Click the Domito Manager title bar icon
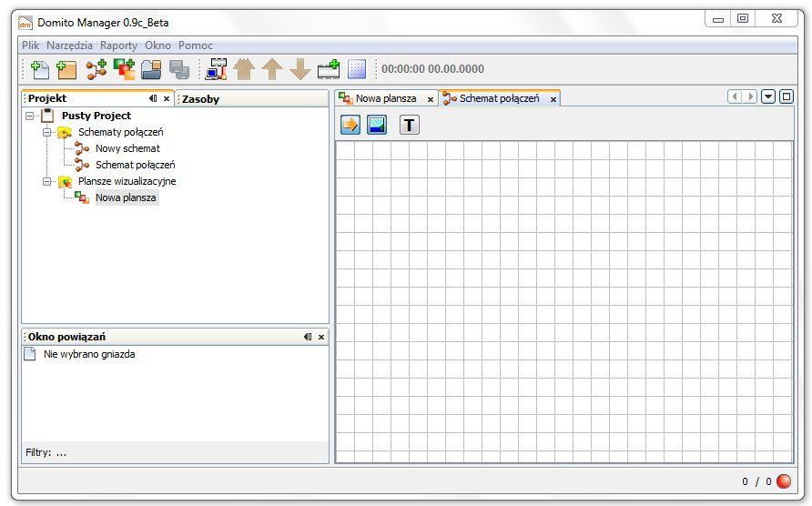Viewport: 812px width, 506px height. (25, 23)
